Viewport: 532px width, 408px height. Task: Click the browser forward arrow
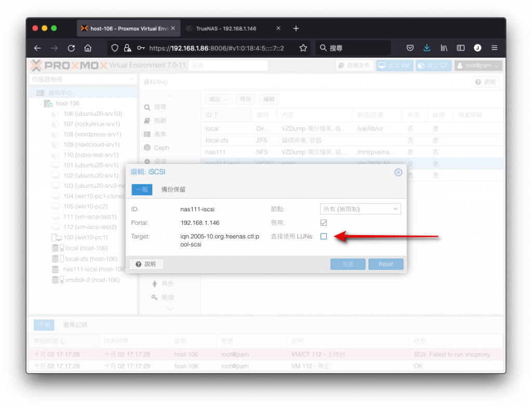(54, 48)
